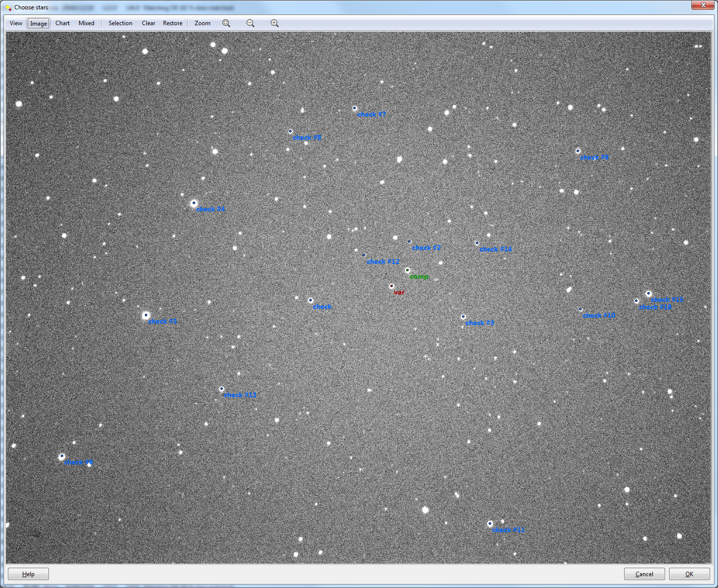Click the check #14 star marker

(477, 243)
